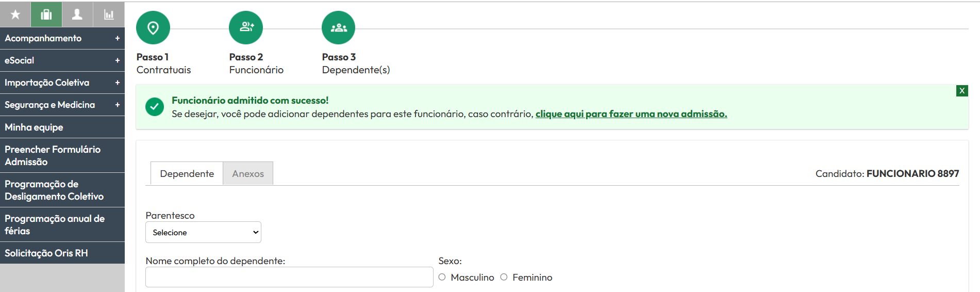
Task: Focus the Nome completo do dependente field
Action: 289,277
